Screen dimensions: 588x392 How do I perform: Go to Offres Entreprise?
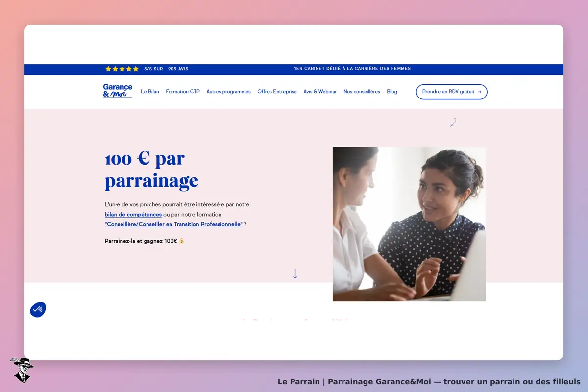point(277,92)
